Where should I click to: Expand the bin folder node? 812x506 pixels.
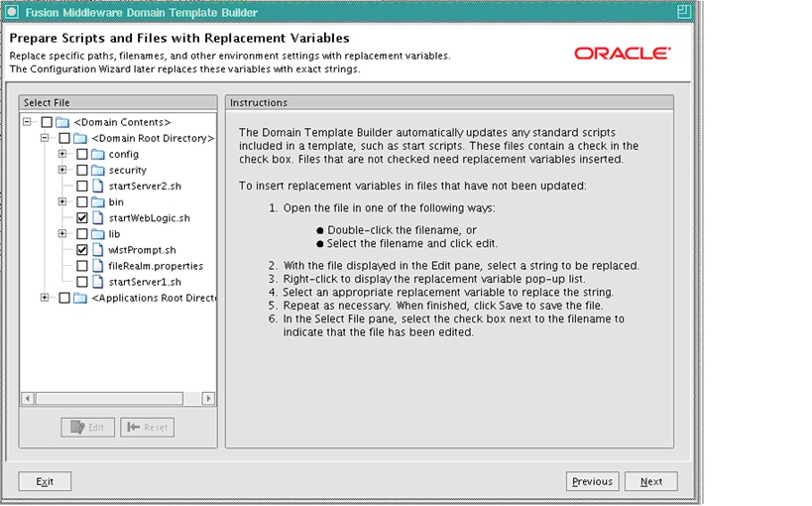(x=62, y=201)
